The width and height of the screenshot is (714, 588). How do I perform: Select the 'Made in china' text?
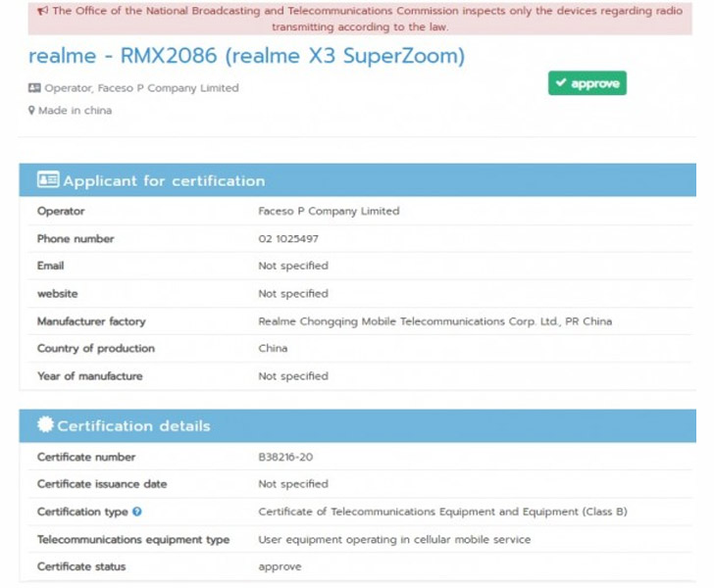[76, 110]
